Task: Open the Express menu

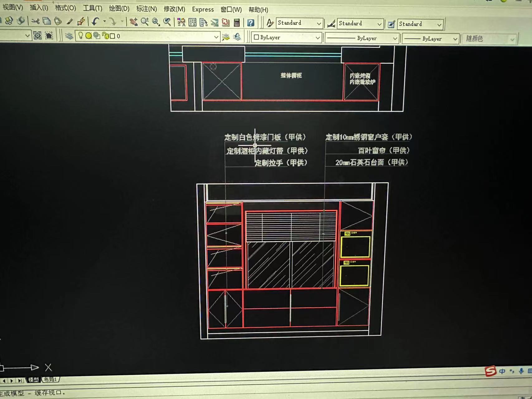Action: pos(203,9)
